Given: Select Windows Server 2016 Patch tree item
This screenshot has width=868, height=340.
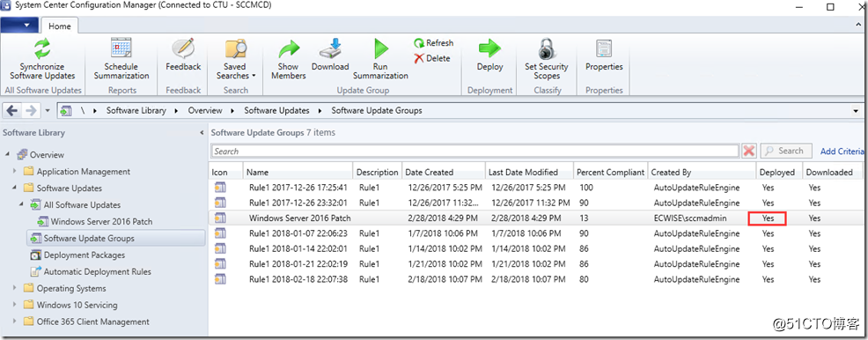Looking at the screenshot, I should coord(102,221).
